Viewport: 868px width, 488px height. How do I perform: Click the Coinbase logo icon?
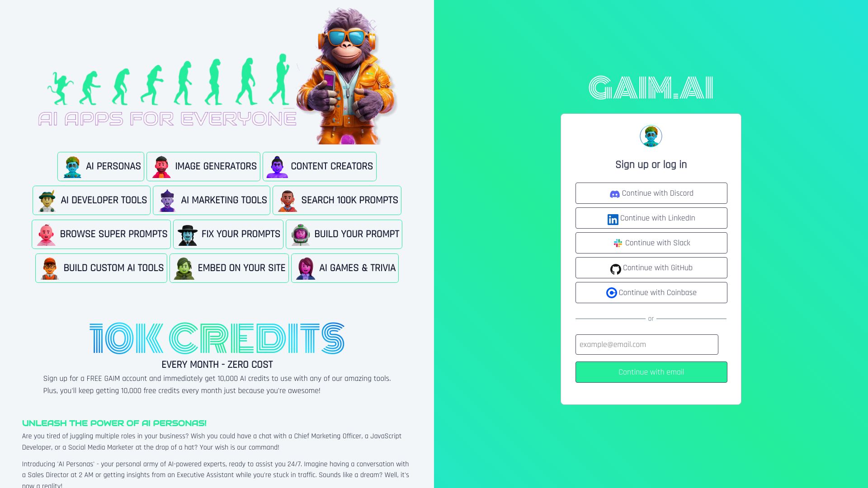point(610,292)
